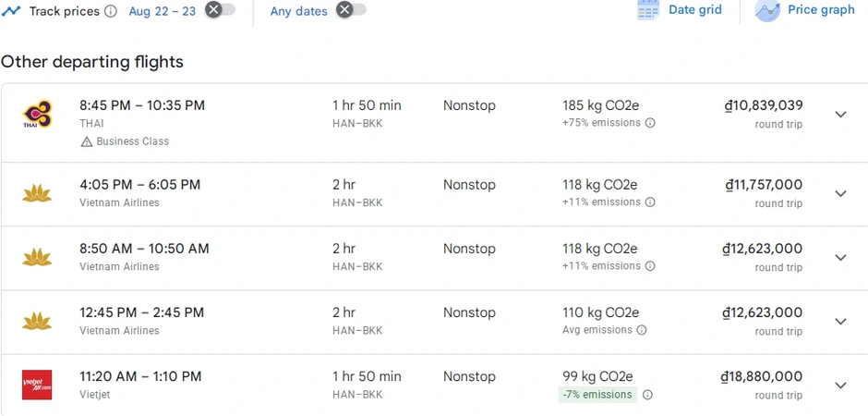
Task: Select the 12:45 PM – 2:45 PM flight
Action: click(x=434, y=322)
